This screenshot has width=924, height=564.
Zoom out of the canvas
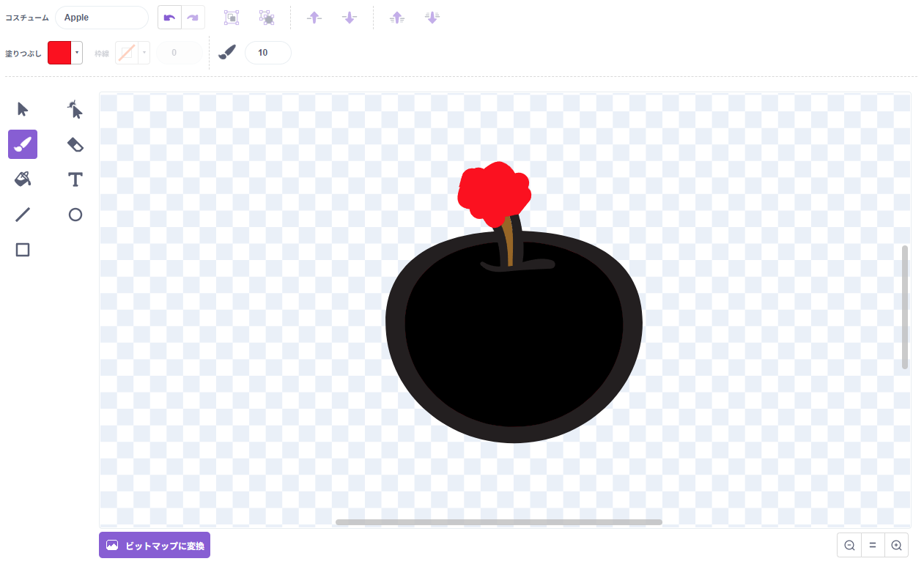tap(849, 545)
